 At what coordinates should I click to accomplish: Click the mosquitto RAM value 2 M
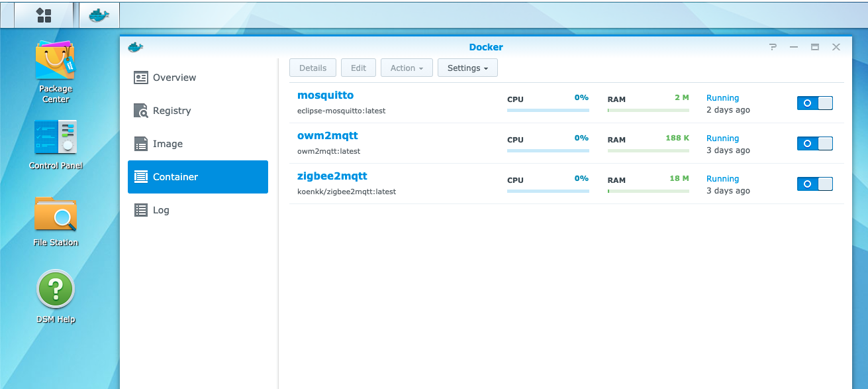682,97
